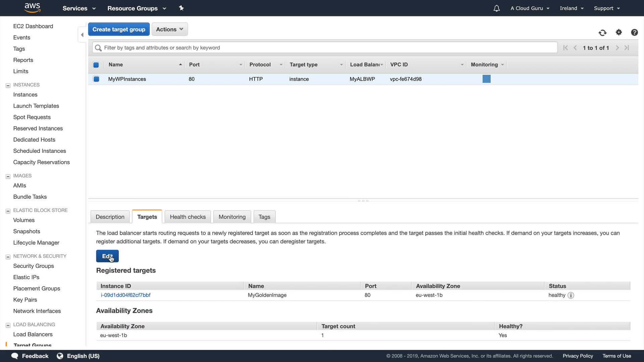Click the filter search input field
This screenshot has height=362, width=644.
tap(325, 48)
